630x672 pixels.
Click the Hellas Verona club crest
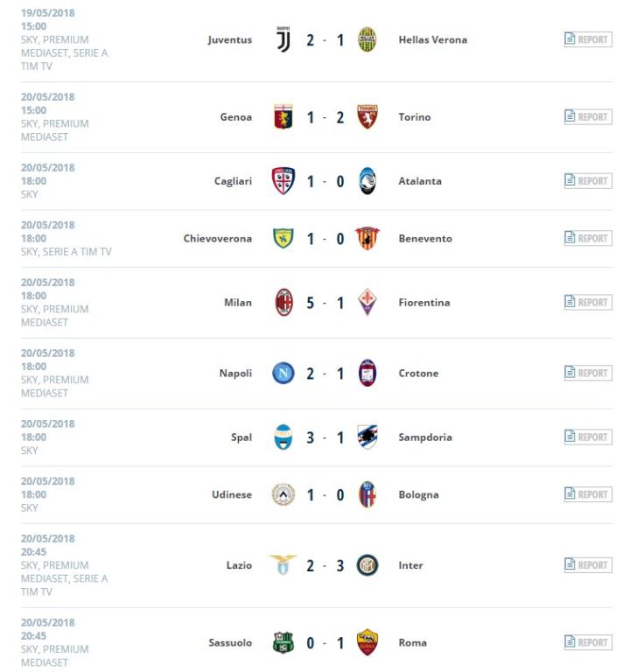(x=367, y=40)
